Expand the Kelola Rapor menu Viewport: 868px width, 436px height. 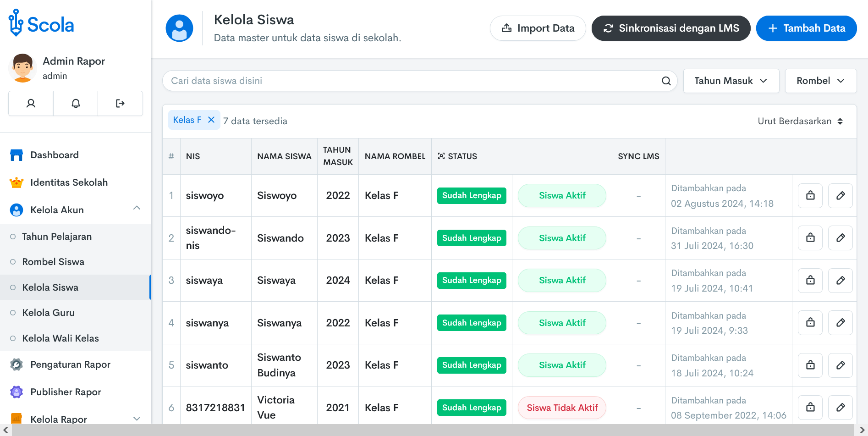(137, 419)
